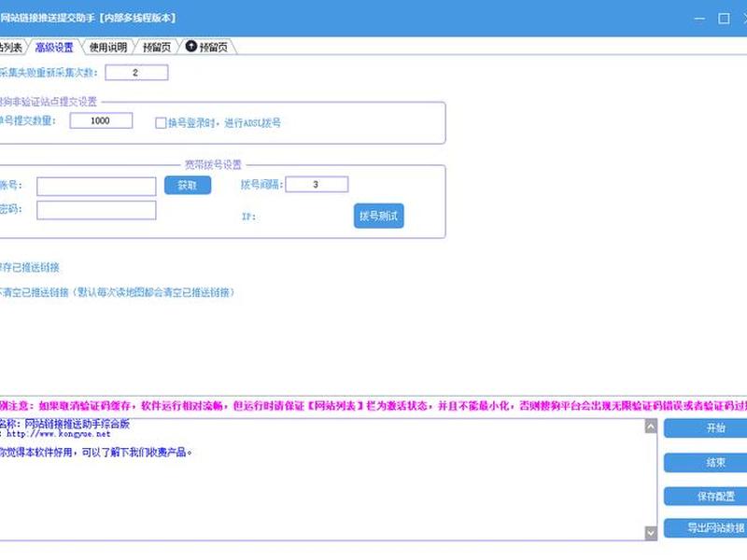
Task: Minimize the window
Action: click(x=699, y=19)
